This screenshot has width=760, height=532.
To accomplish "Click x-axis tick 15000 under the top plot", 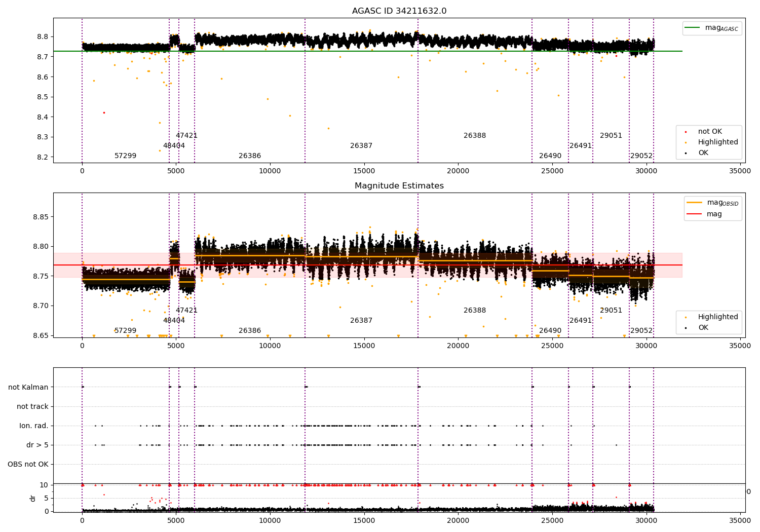I will (364, 171).
